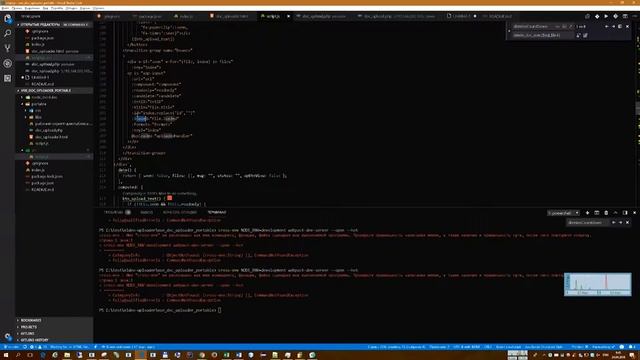The width and height of the screenshot is (640, 360).
Task: Click the encoding UTF-8 with BOM indicator
Action: (467, 347)
